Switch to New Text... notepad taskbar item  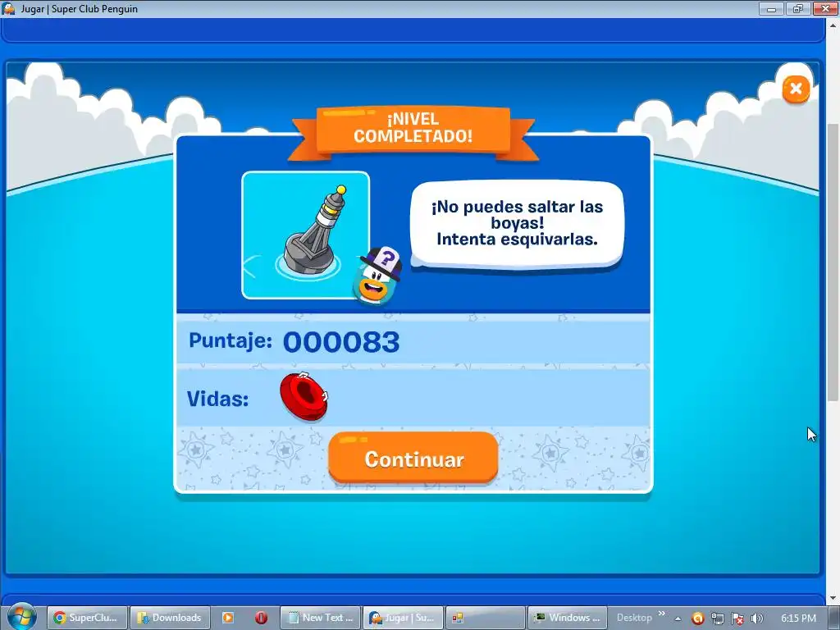point(321,618)
